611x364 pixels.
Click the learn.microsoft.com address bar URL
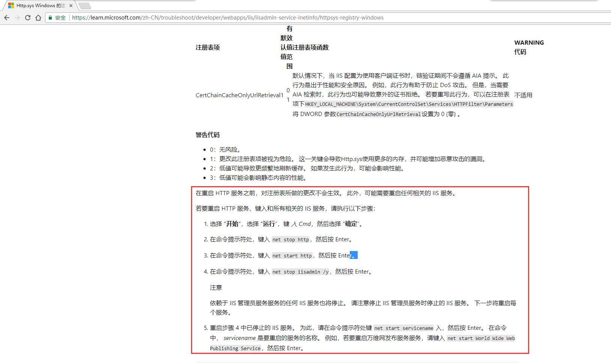(228, 18)
